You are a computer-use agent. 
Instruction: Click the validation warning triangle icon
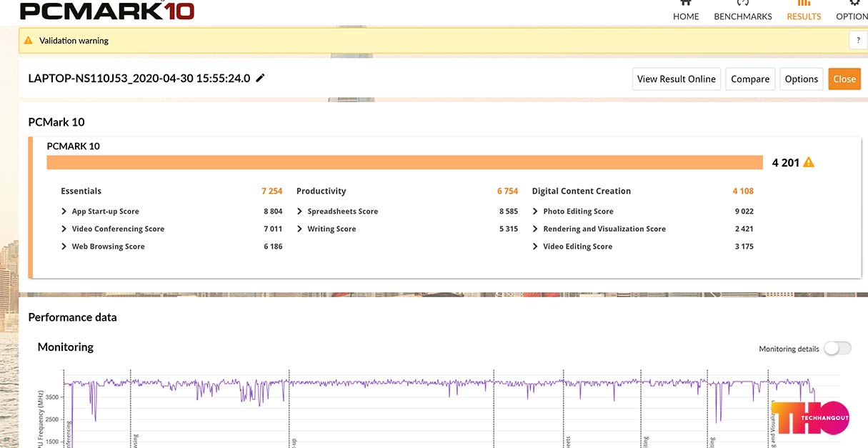(x=29, y=41)
